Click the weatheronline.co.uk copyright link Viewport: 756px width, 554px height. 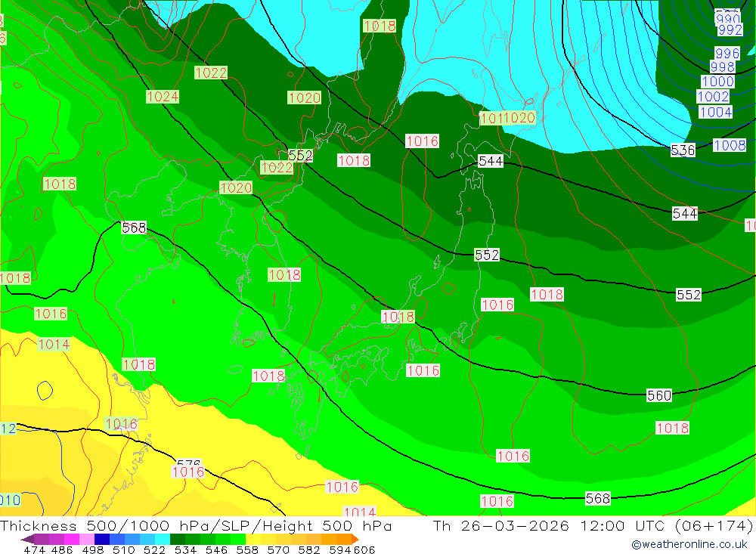689,544
